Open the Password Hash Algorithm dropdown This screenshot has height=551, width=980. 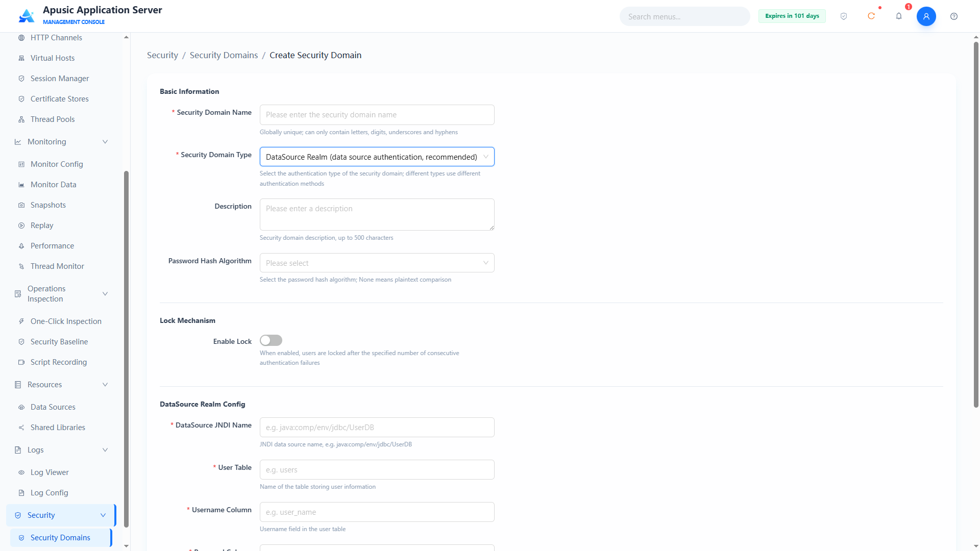click(x=377, y=263)
